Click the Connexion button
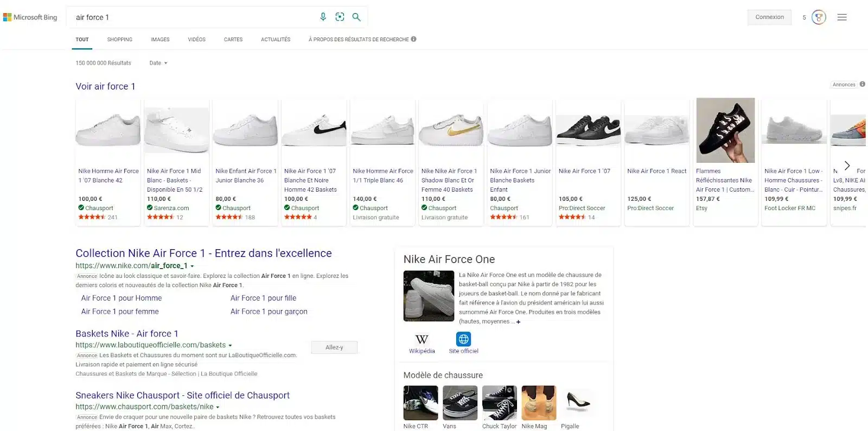The image size is (868, 431). [x=769, y=17]
